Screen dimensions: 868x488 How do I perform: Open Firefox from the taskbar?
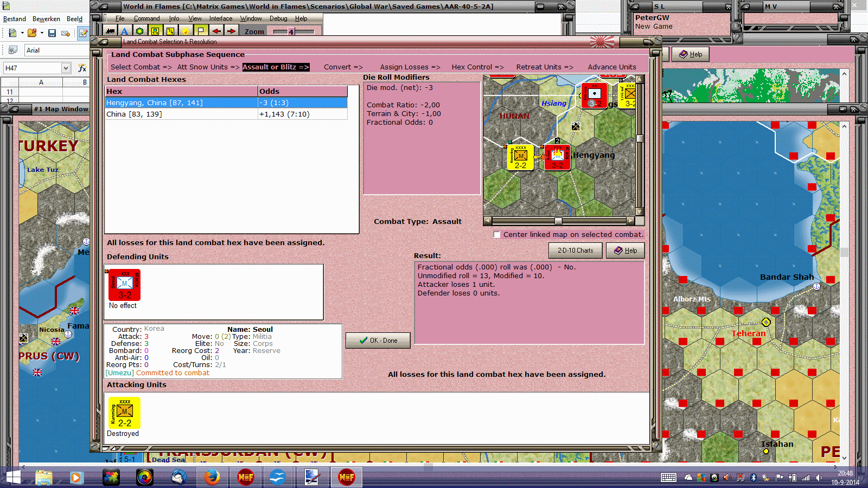point(212,477)
